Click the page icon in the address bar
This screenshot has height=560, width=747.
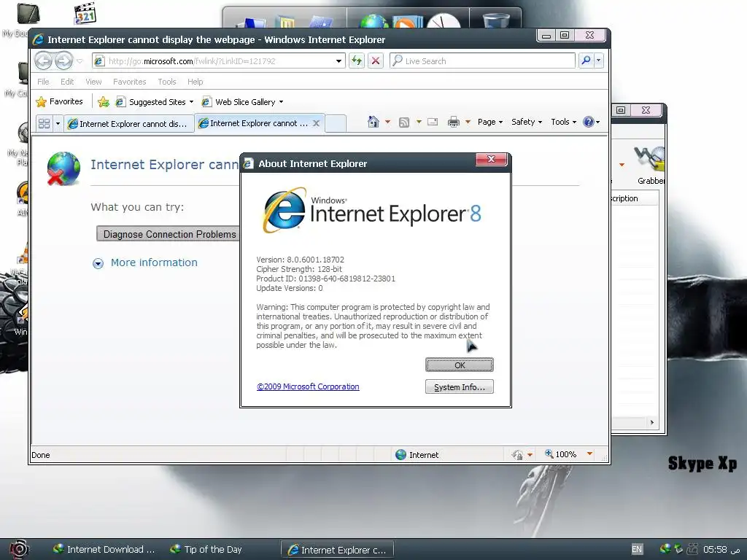pos(98,61)
